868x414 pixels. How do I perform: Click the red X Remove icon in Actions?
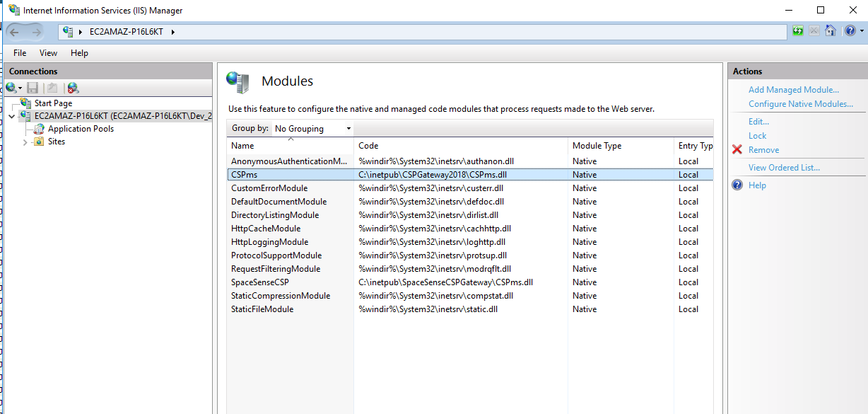[x=737, y=150]
